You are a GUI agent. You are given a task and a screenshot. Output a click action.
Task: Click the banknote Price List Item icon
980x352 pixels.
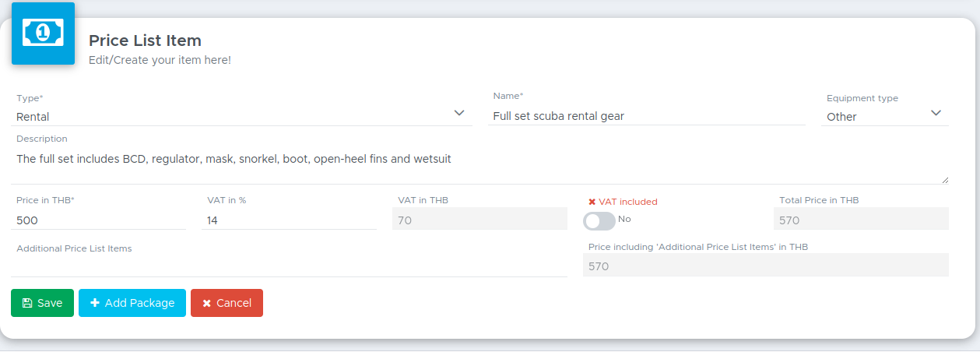43,33
